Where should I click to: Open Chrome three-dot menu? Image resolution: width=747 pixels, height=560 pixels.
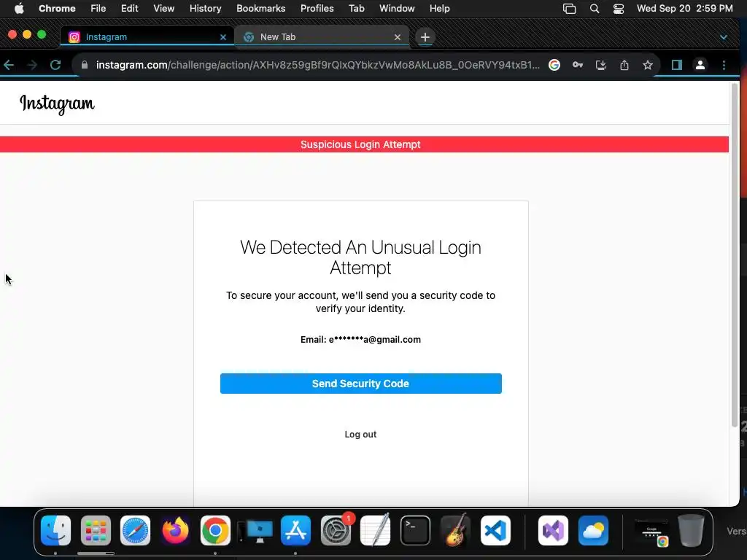(724, 65)
